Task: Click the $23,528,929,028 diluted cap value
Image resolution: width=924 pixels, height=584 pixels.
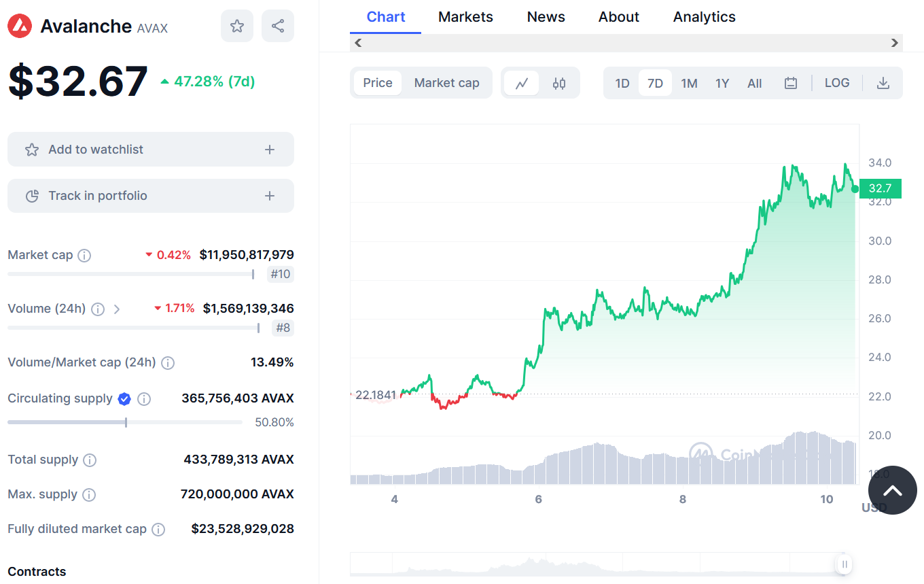Action: pyautogui.click(x=243, y=529)
